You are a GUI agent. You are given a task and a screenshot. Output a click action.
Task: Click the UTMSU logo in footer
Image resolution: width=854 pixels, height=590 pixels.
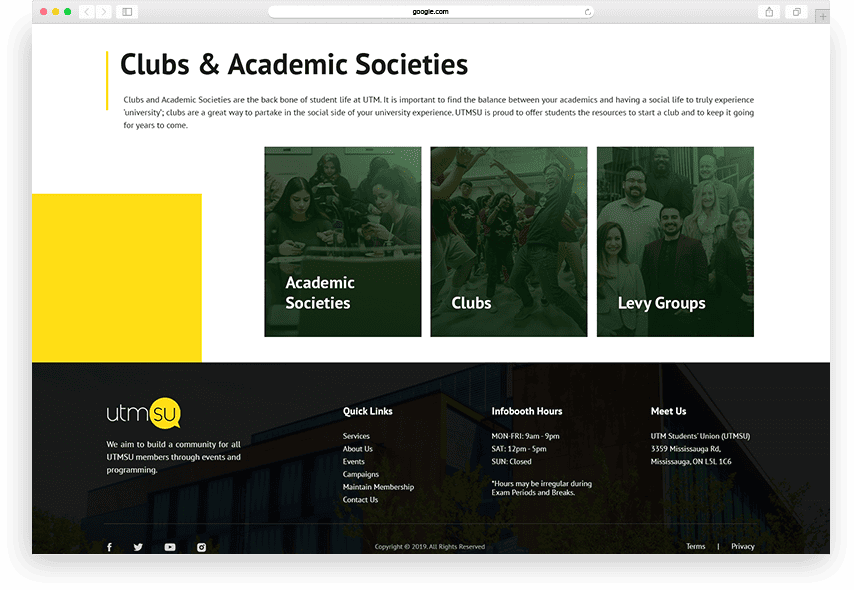(144, 413)
